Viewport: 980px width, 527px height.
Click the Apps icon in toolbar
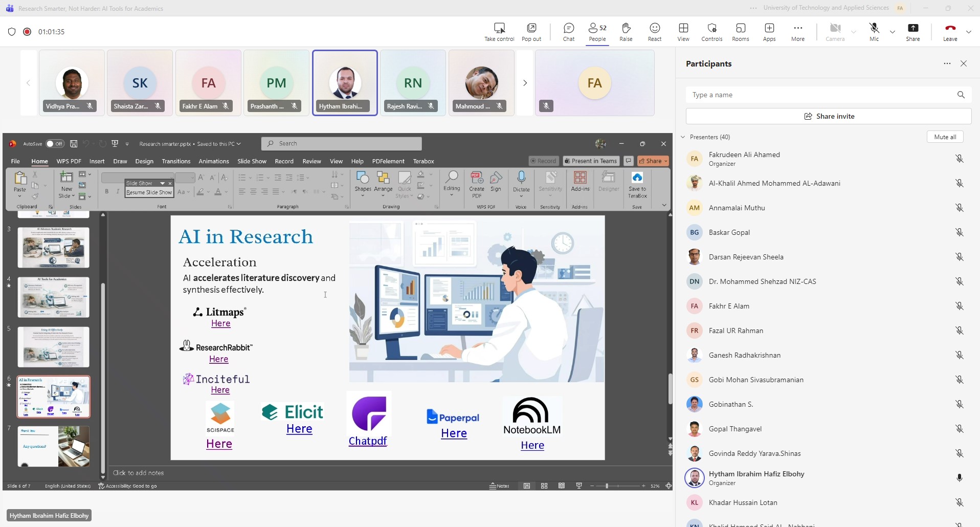pos(769,32)
